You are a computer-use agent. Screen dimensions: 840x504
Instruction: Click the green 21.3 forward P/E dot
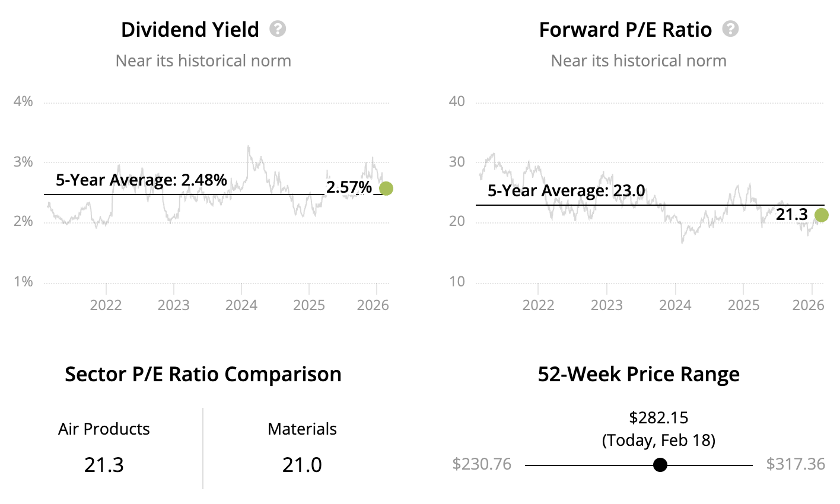821,215
